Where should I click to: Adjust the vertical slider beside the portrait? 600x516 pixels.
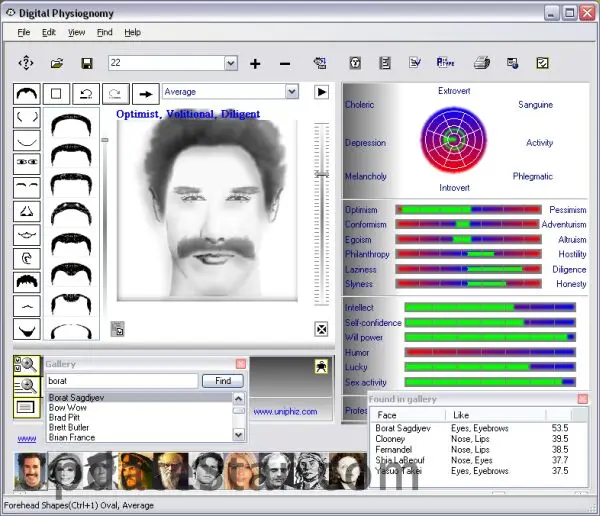[x=321, y=175]
